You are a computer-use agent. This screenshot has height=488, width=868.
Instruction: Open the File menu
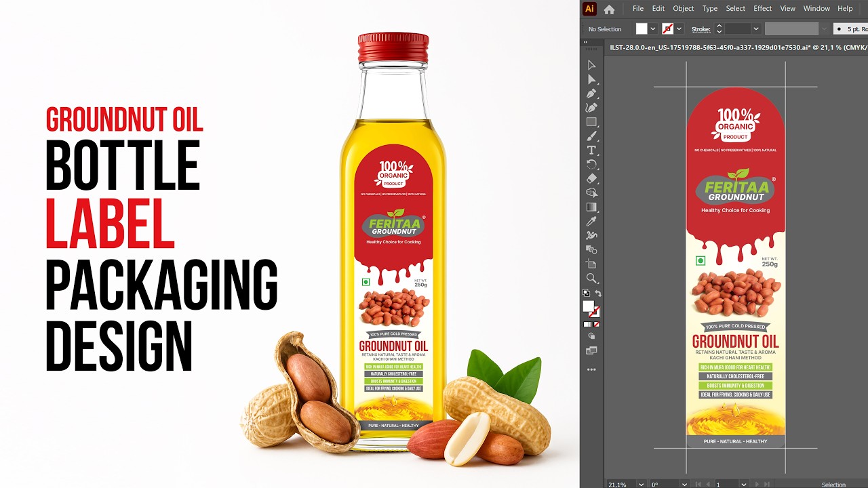click(638, 9)
